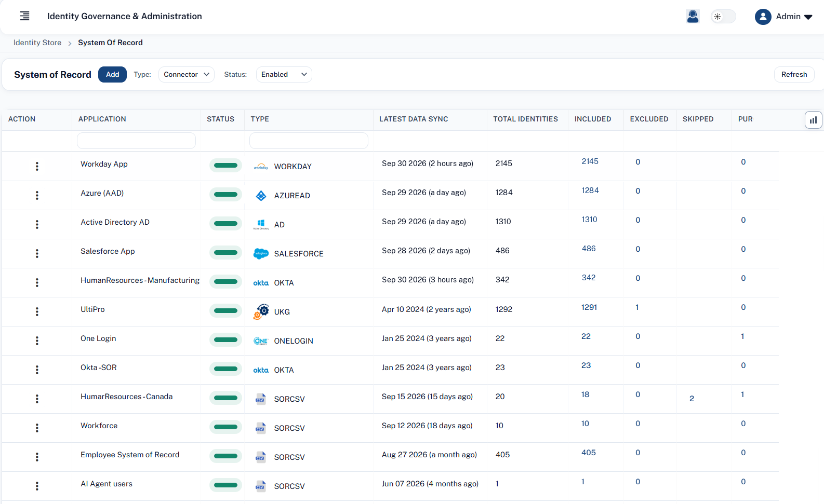Open skipped count 2 for HumarResources-Canada

coord(692,399)
